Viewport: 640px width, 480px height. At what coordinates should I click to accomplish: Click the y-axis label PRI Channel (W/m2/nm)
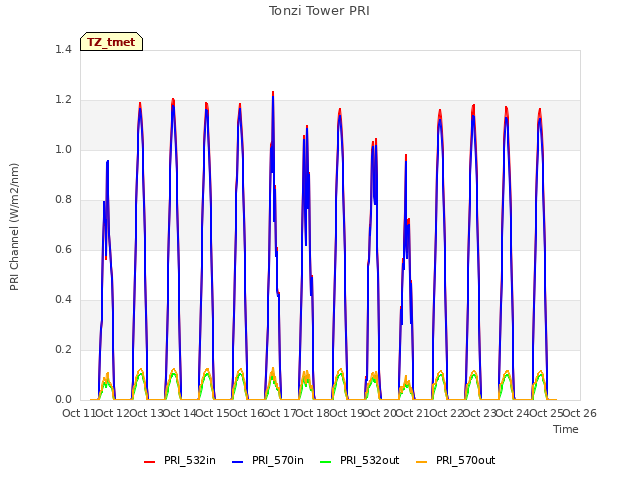click(14, 227)
